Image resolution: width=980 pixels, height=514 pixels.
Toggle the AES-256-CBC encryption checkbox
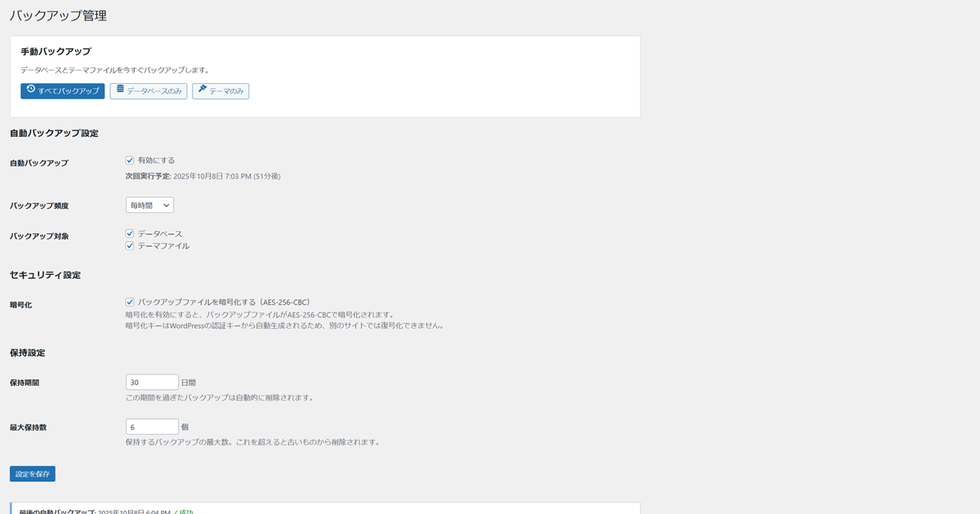(130, 303)
